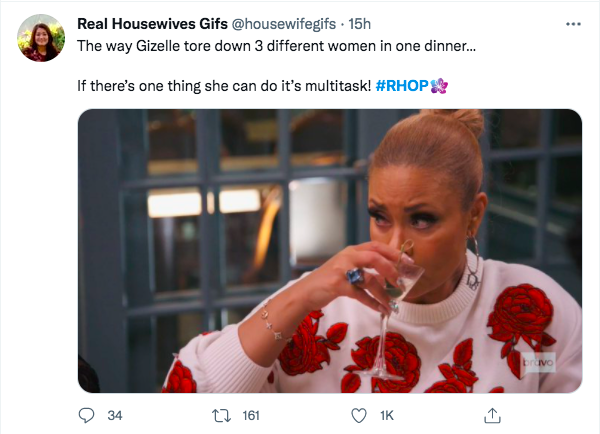Viewport: 600px width, 434px height.
Task: Open the tweet via the 15h timestamp
Action: [359, 24]
